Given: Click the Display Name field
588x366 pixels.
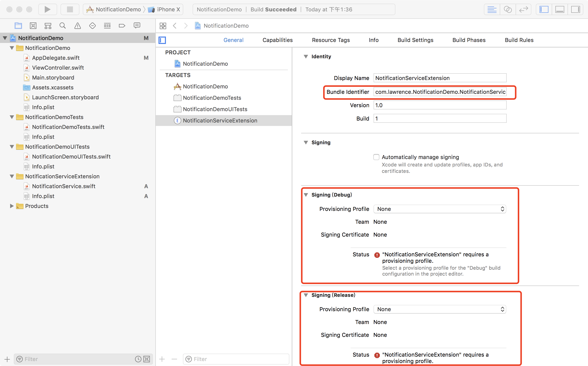Looking at the screenshot, I should point(440,78).
